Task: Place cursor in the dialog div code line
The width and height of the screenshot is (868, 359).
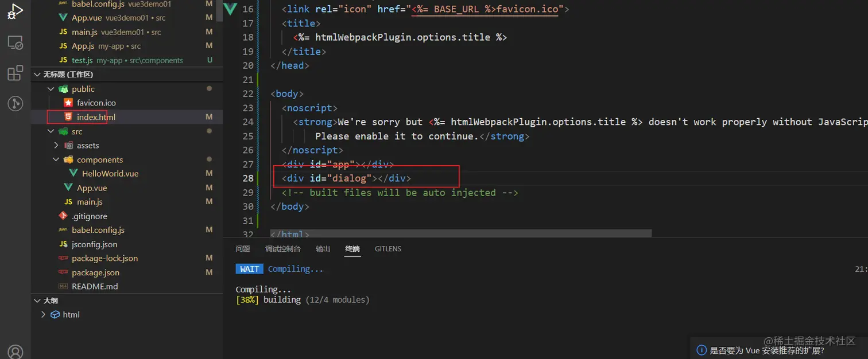Action: coord(346,178)
